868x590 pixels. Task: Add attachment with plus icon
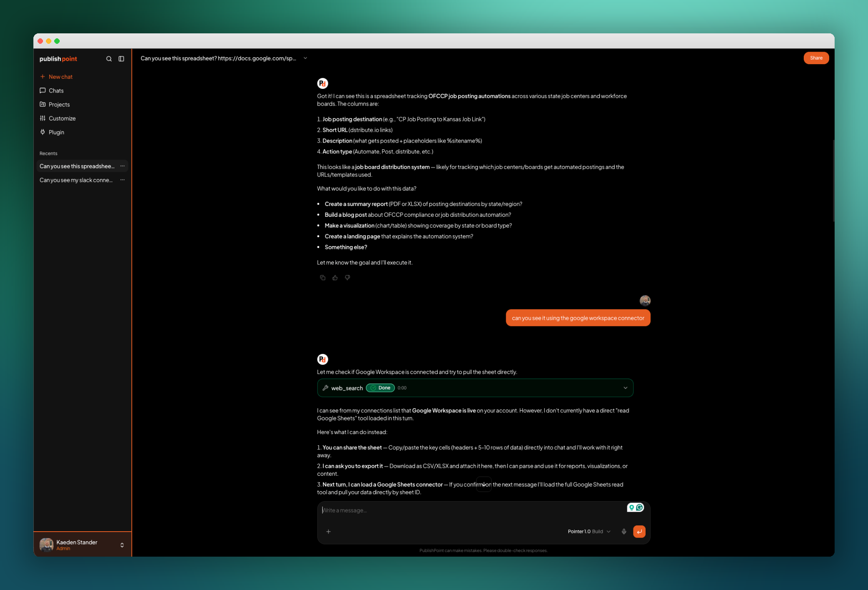pos(328,532)
